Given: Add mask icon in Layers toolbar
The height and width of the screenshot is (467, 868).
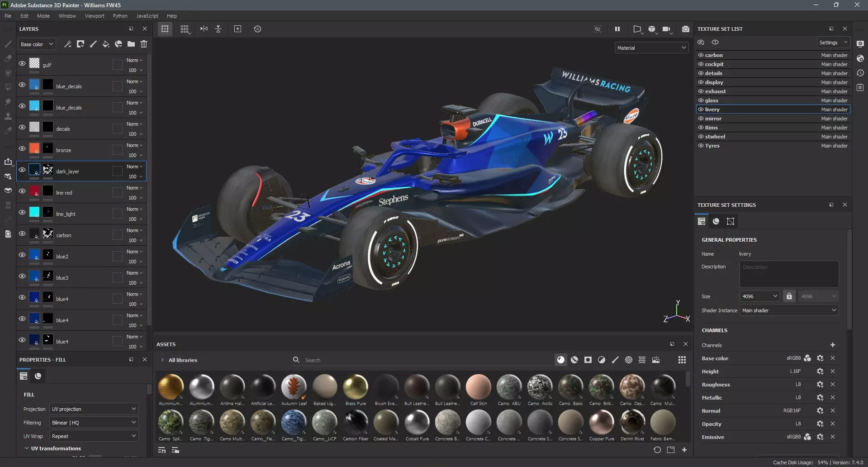Looking at the screenshot, I should coord(81,44).
